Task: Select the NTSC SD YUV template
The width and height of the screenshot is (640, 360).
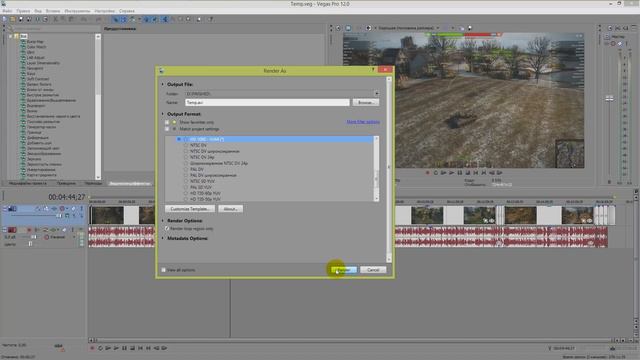Action: [x=202, y=181]
